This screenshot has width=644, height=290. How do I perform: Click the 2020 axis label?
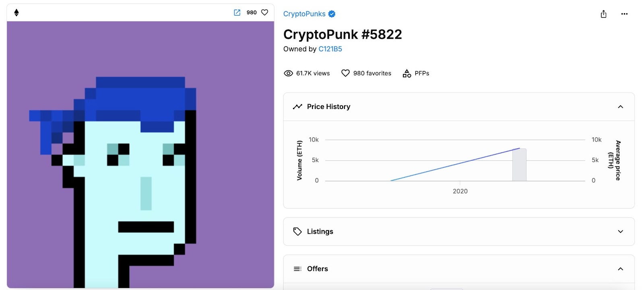tap(460, 191)
